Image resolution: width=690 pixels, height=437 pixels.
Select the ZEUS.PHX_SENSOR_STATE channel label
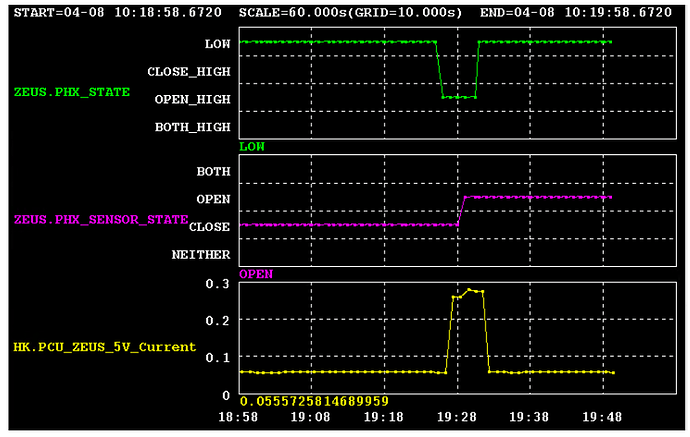(100, 218)
